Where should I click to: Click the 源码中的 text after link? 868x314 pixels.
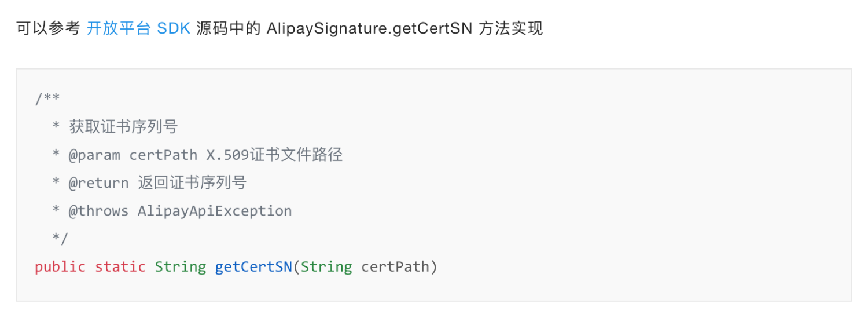coord(229,28)
